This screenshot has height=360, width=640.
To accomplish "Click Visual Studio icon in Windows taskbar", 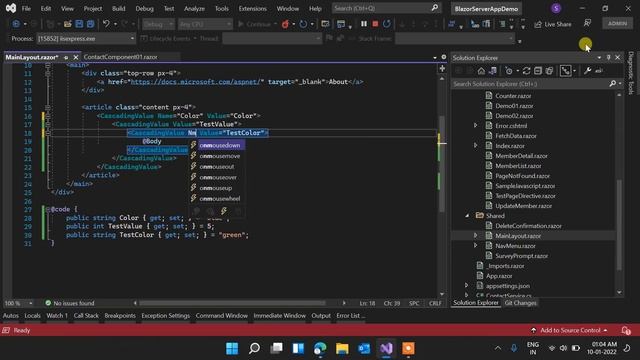I will 386,348.
